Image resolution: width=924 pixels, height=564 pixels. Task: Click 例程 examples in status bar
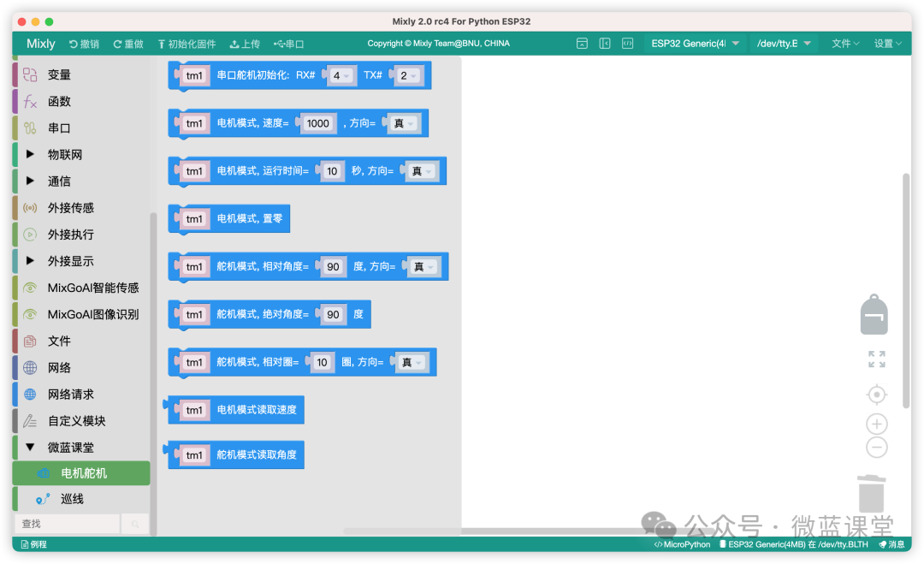point(34,544)
